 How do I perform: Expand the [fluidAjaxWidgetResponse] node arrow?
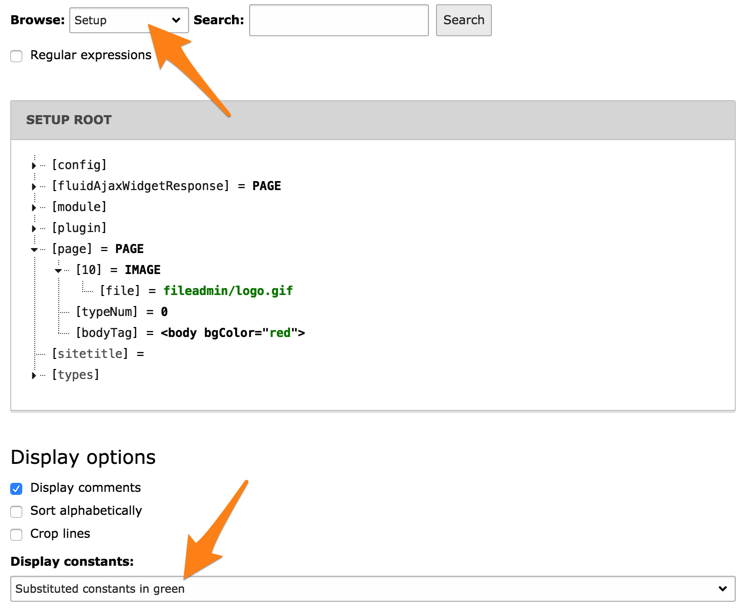click(34, 186)
